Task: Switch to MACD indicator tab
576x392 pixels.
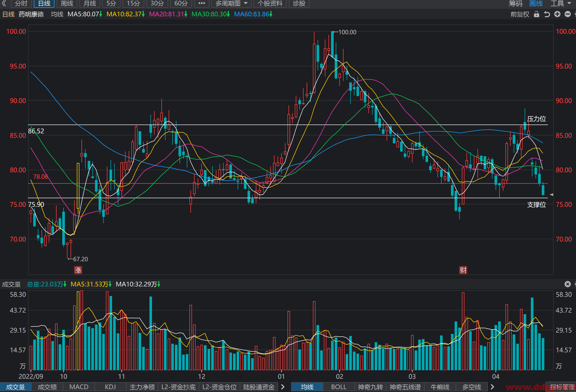Action: 79,387
